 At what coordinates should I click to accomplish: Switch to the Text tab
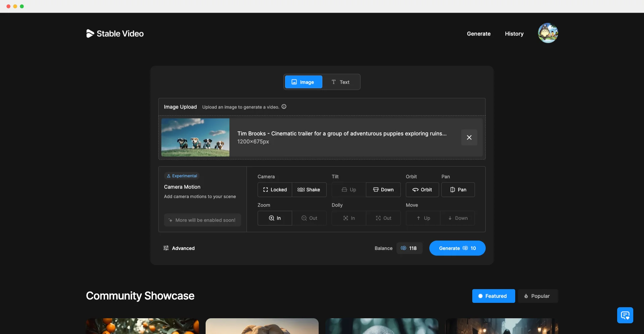[341, 82]
